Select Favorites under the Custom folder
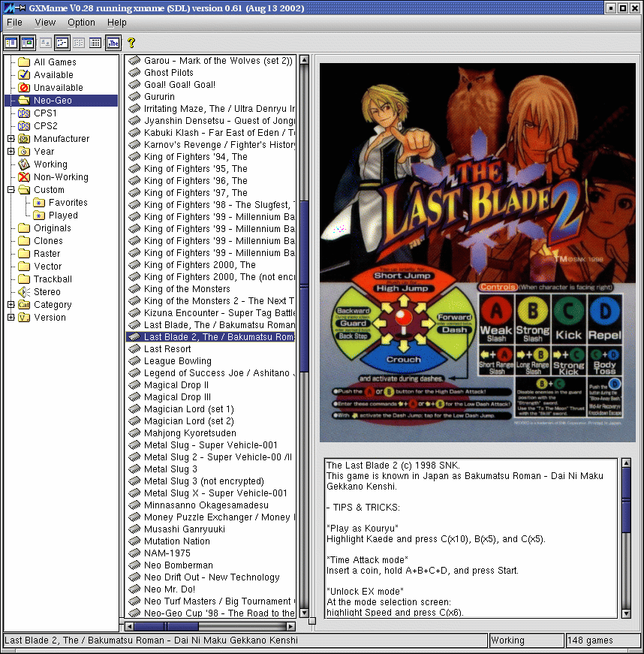This screenshot has width=644, height=654. [x=68, y=203]
